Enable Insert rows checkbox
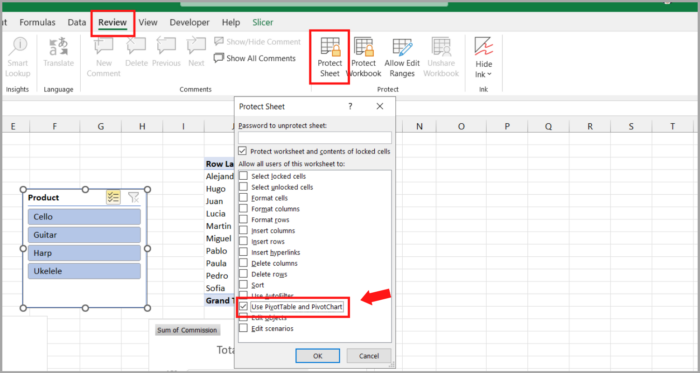The height and width of the screenshot is (373, 700). [243, 241]
